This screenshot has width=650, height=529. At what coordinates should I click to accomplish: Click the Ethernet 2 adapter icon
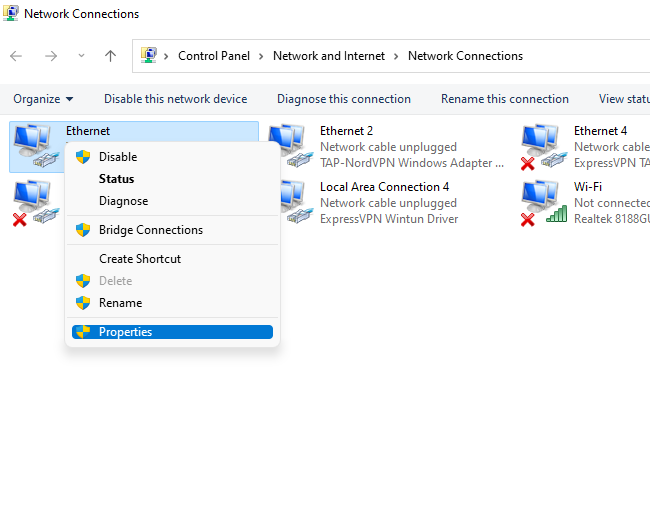(x=287, y=145)
